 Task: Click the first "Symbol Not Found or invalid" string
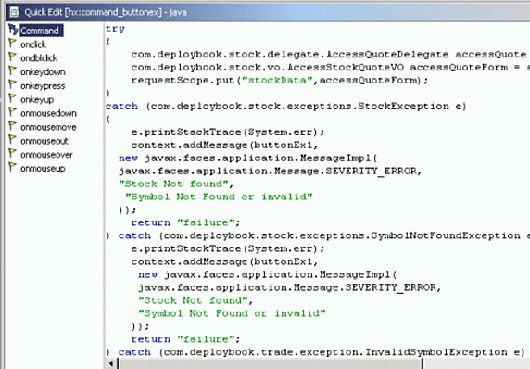(219, 197)
